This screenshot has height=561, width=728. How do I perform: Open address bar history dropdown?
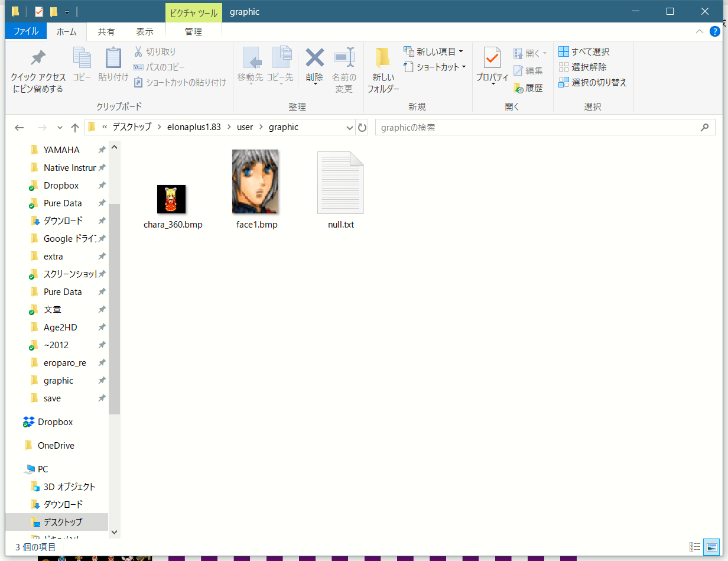[349, 127]
